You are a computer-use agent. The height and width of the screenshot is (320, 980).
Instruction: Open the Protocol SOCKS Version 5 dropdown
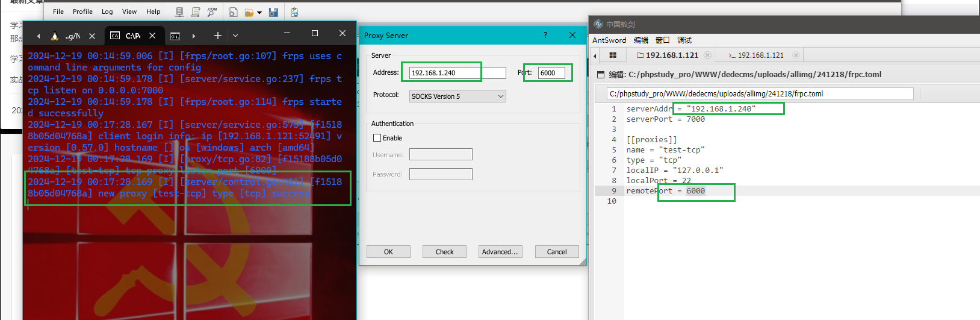[x=457, y=96]
